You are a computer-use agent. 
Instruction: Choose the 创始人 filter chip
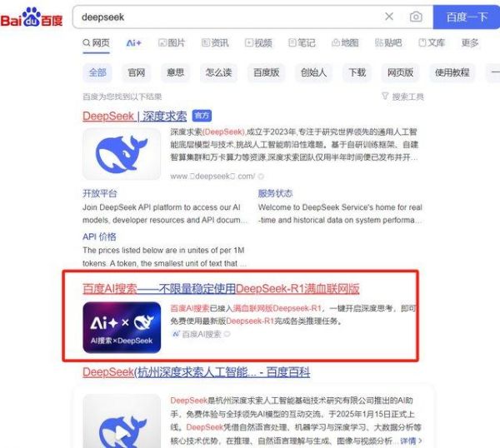coord(313,72)
